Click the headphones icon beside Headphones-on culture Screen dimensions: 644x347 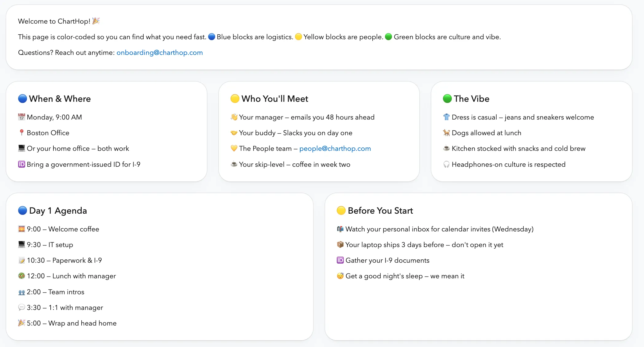(x=446, y=164)
